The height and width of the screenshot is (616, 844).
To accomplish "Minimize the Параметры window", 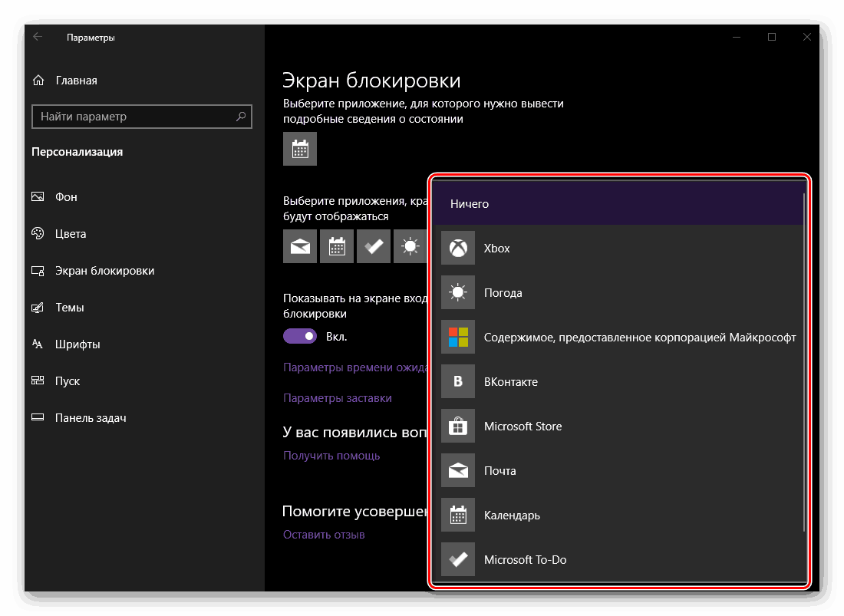I will [x=737, y=37].
